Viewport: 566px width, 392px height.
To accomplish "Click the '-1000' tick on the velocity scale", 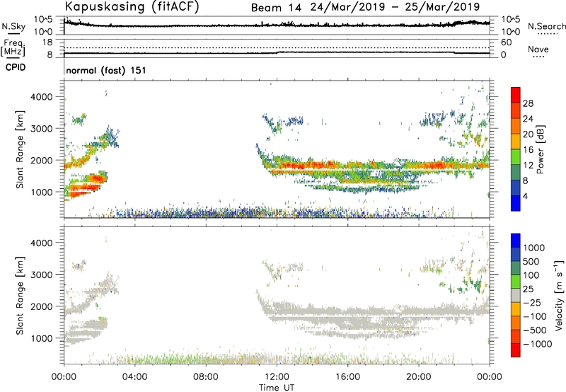I will coord(538,344).
